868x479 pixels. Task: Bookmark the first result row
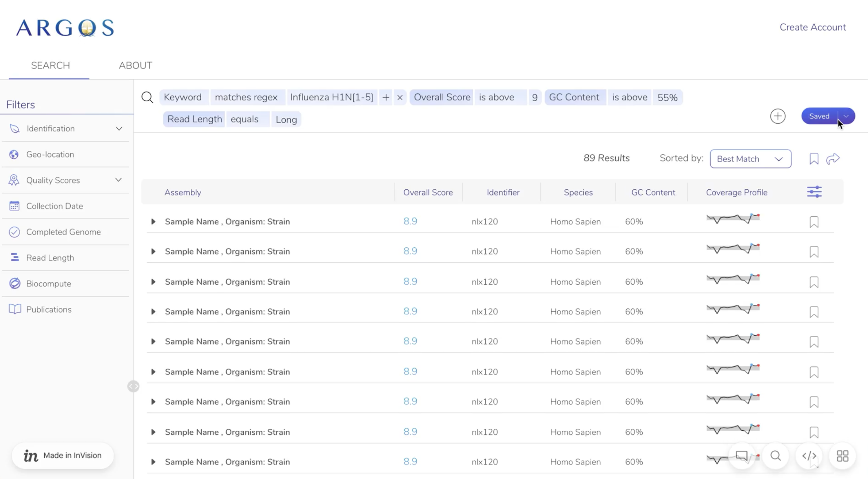814,222
